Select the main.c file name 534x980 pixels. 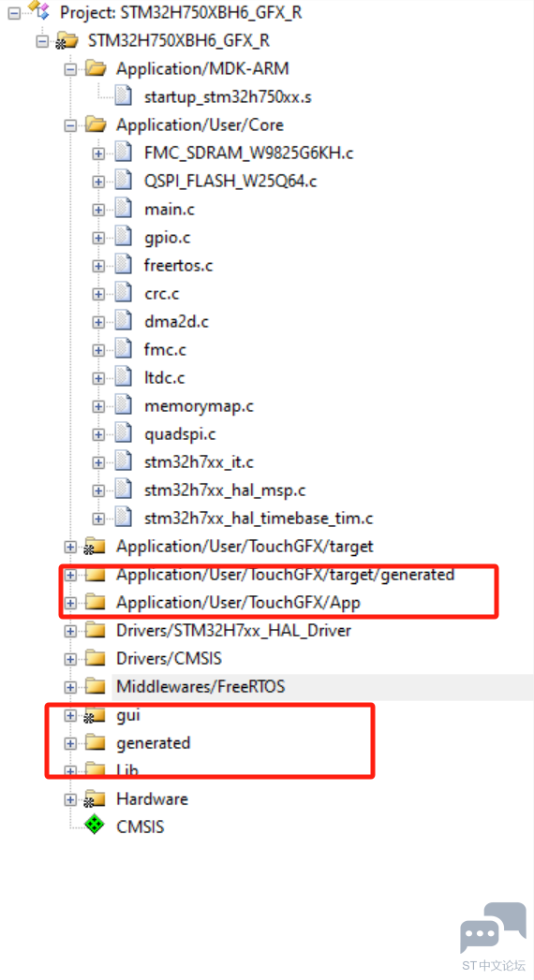(169, 209)
